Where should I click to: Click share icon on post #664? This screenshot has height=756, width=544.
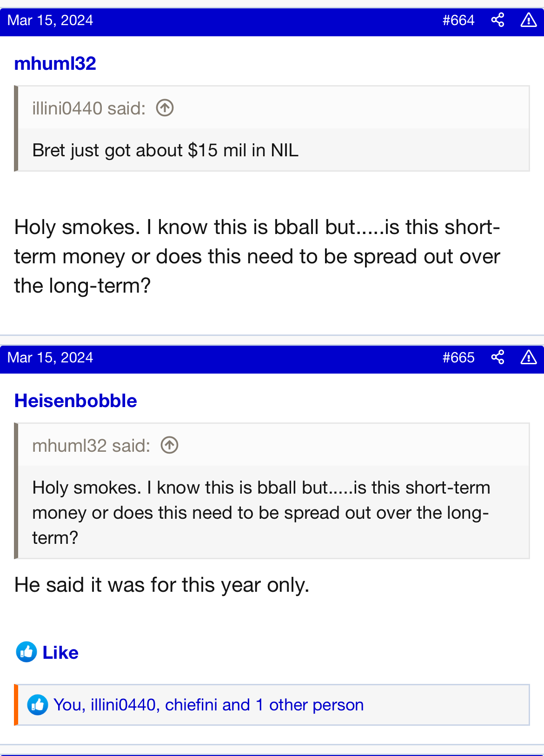[498, 20]
